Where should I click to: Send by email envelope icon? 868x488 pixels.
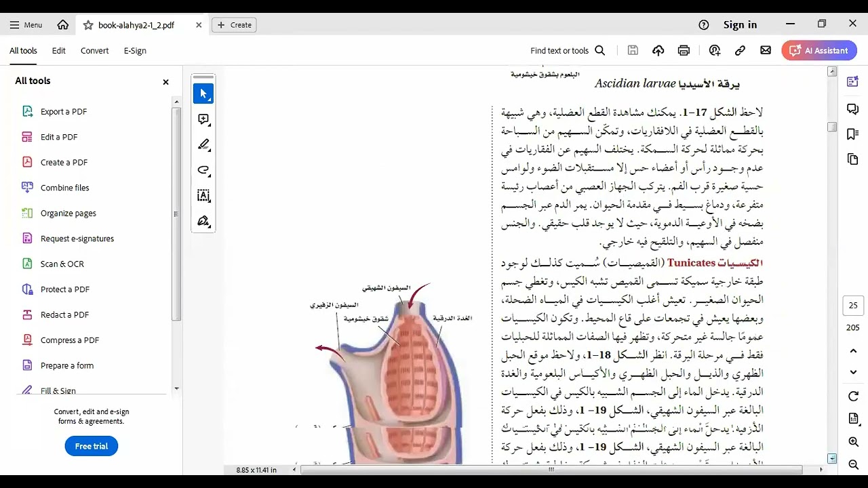[766, 50]
